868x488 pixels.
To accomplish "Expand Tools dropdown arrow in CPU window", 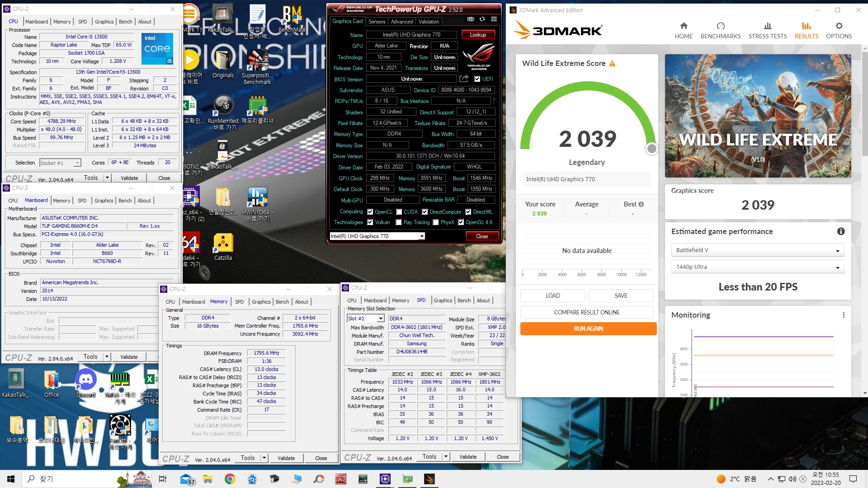I will coord(108,178).
